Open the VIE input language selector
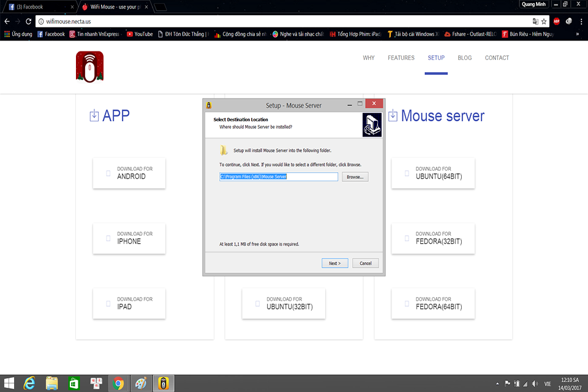Viewport: 588px width, 392px height. [548, 384]
